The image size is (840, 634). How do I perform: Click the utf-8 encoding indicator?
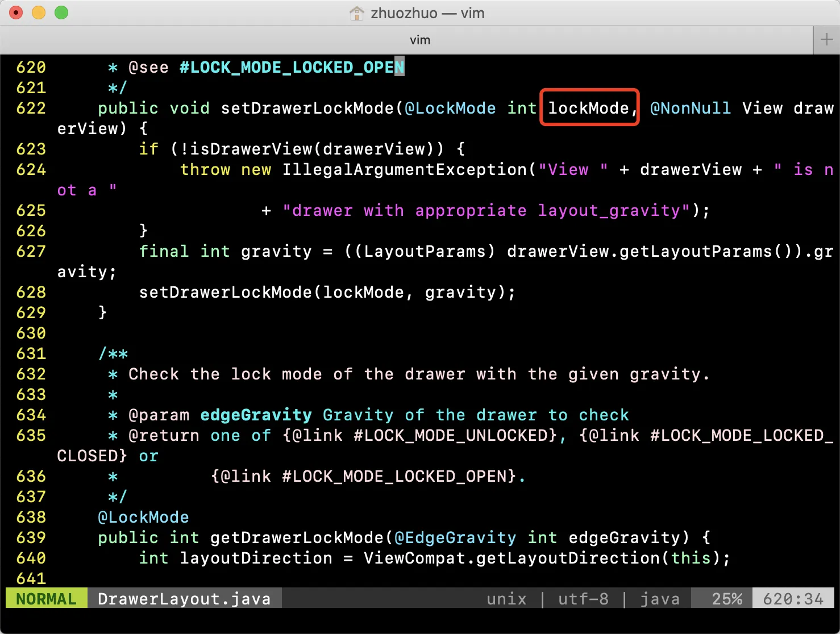(x=583, y=599)
